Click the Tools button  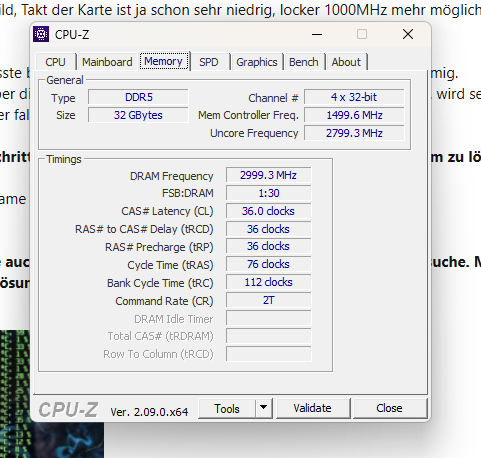tap(227, 408)
